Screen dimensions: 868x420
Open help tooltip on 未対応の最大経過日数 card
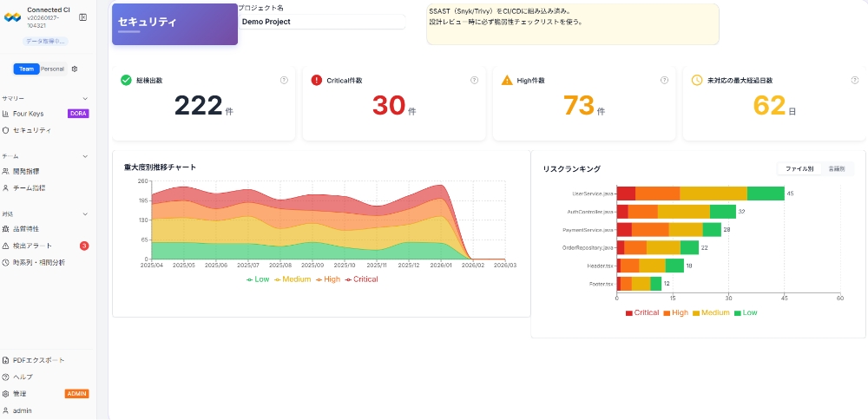tap(855, 80)
